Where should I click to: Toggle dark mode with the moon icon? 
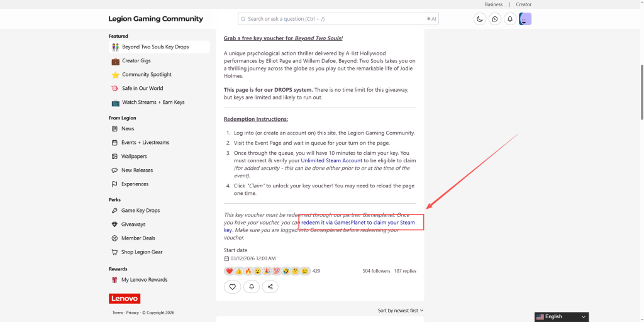pyautogui.click(x=480, y=19)
